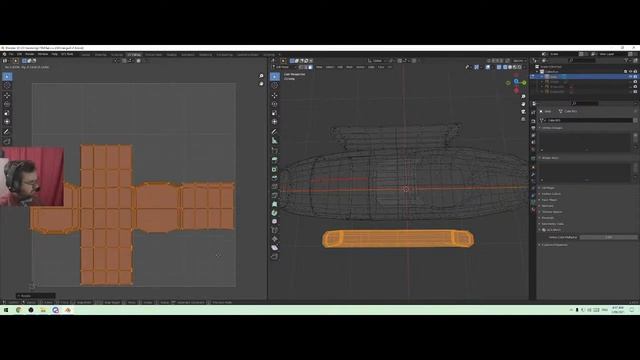This screenshot has height=360, width=640.
Task: Open the last operator panel in the UV editor
Action: click(36, 296)
